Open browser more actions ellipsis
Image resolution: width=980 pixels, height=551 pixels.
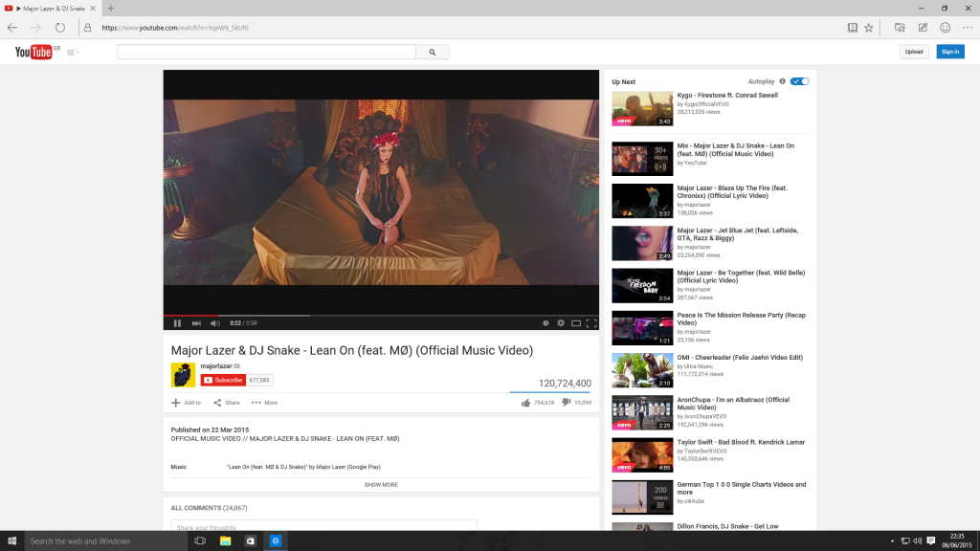click(x=968, y=28)
